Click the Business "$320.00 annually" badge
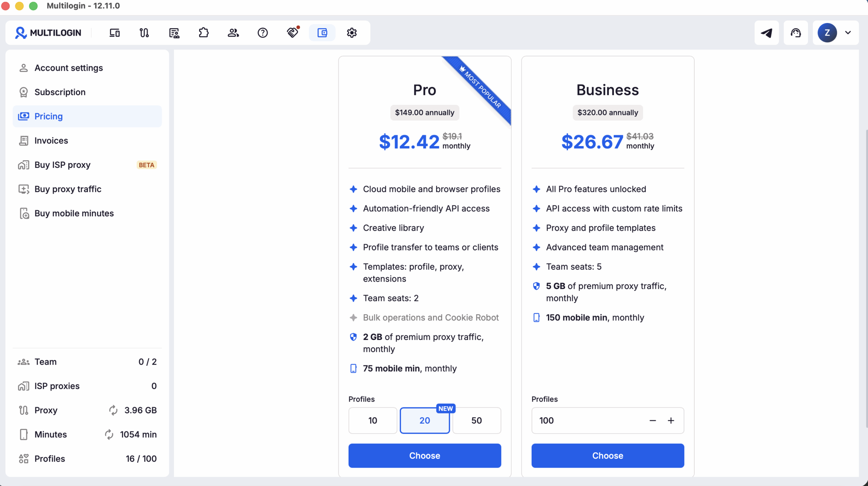Screen dimensions: 868x486 click(x=608, y=113)
